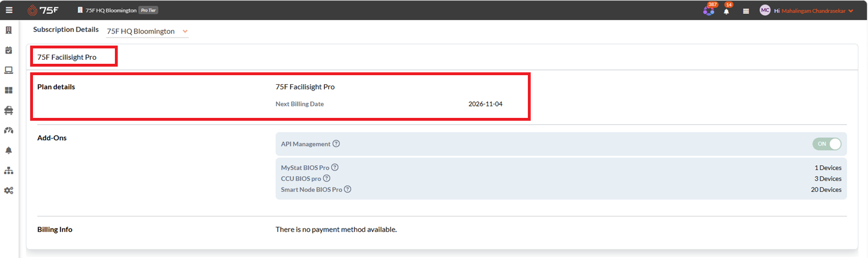
Task: Click 'There is no payment method available.' text
Action: (336, 230)
